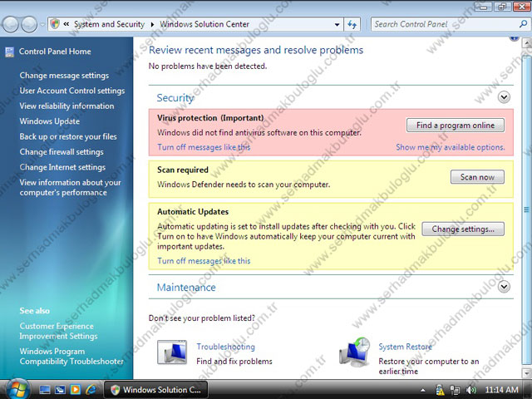
Task: Collapse the Security section chevron
Action: pyautogui.click(x=504, y=97)
